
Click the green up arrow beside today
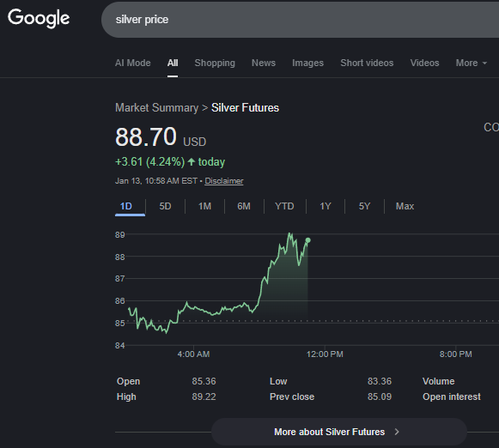[x=192, y=162]
